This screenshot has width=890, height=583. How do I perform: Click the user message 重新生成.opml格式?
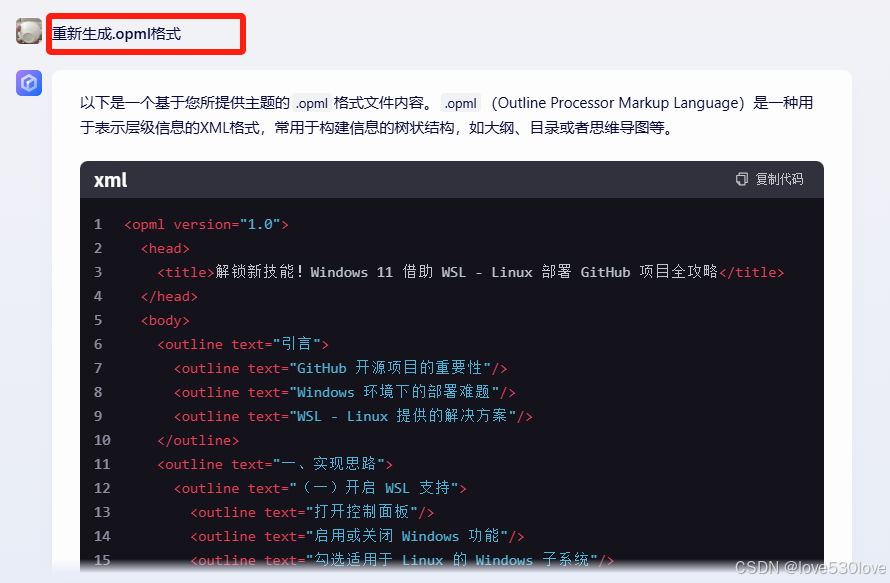pos(116,34)
